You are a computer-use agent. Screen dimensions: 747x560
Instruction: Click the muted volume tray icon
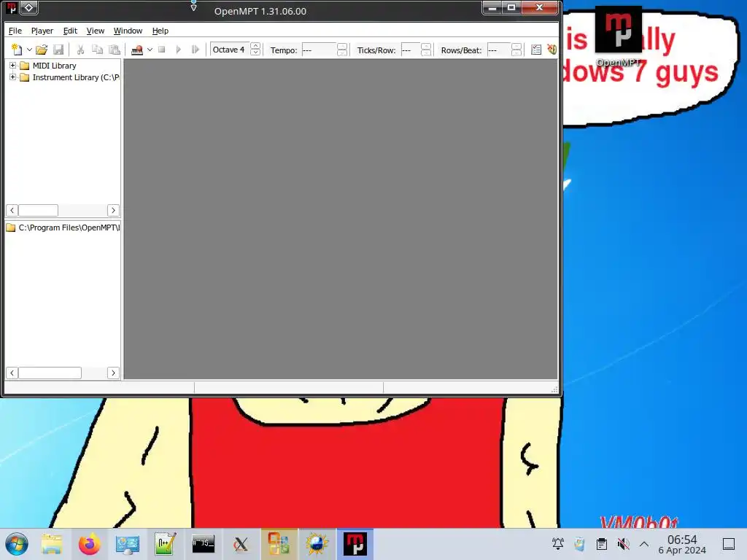(623, 543)
